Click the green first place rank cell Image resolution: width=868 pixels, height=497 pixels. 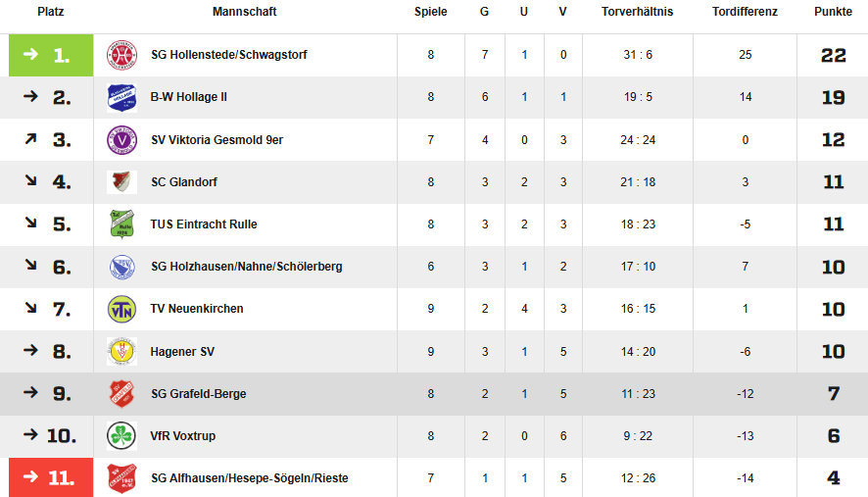point(51,55)
